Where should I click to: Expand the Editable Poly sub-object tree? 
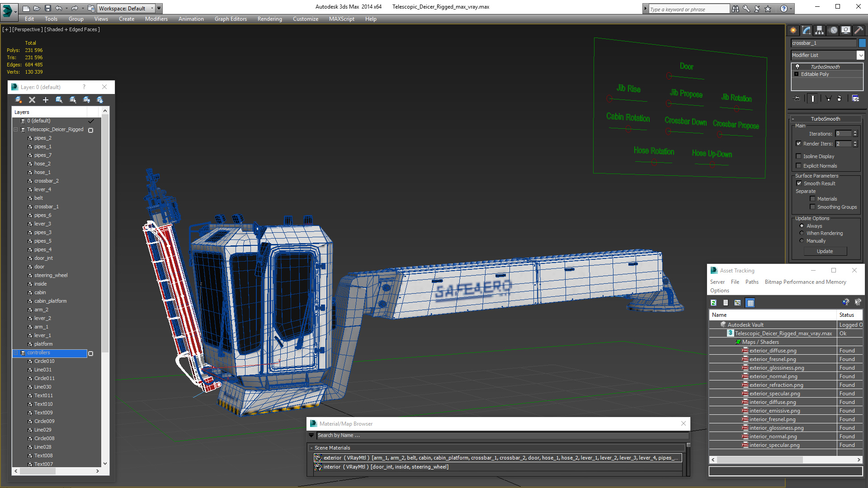[x=797, y=74]
